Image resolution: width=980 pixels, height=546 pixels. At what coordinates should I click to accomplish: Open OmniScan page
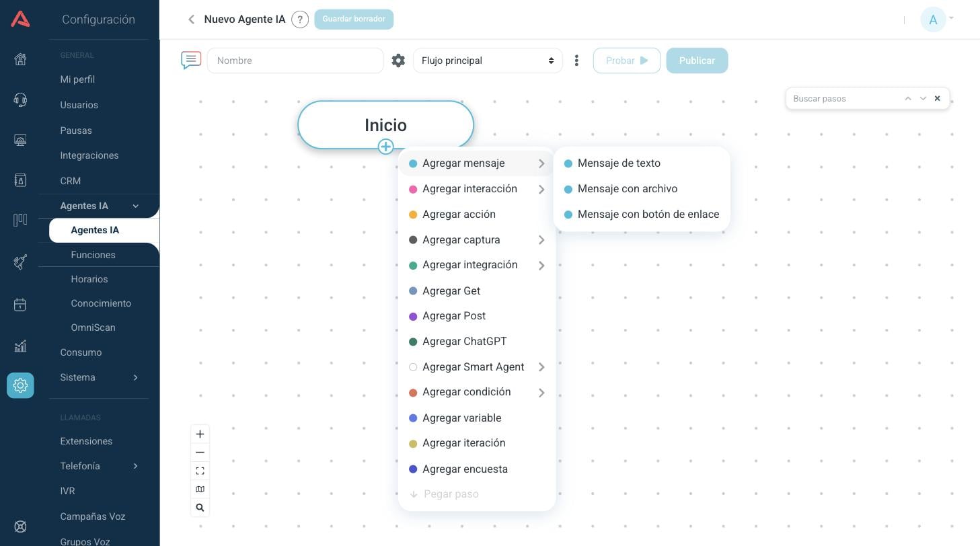(93, 327)
